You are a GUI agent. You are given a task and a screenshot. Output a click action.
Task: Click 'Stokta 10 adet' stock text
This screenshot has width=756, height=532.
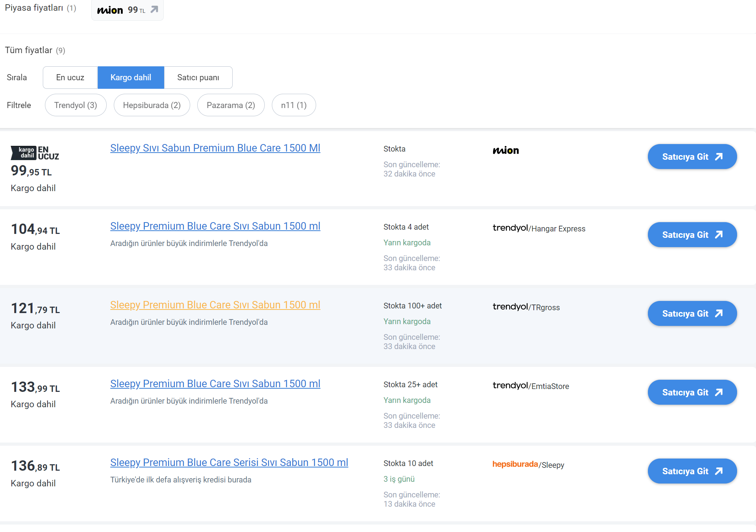(408, 463)
